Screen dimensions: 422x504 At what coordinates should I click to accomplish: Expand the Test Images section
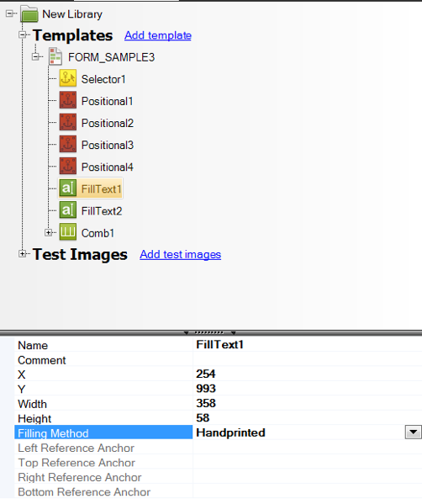coord(22,254)
